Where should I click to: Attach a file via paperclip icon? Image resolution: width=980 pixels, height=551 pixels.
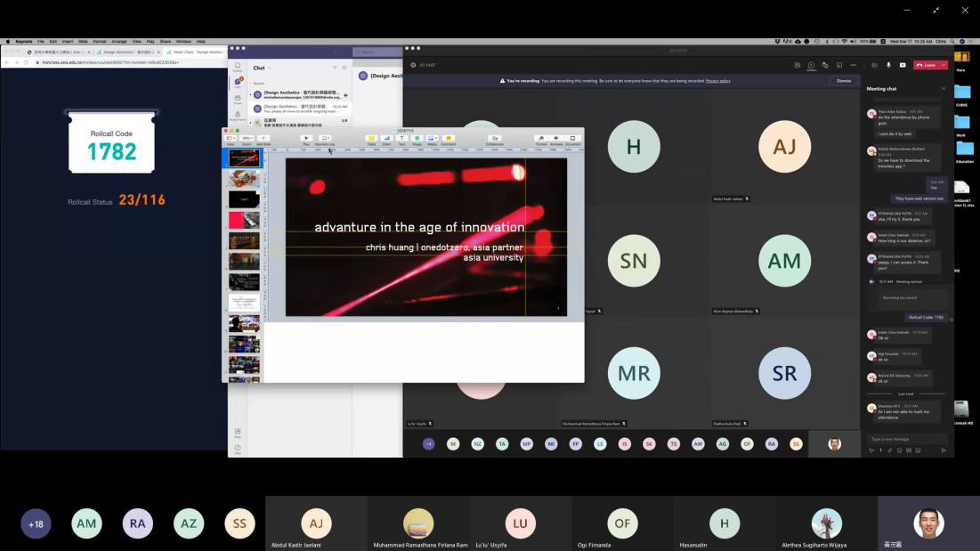point(890,450)
